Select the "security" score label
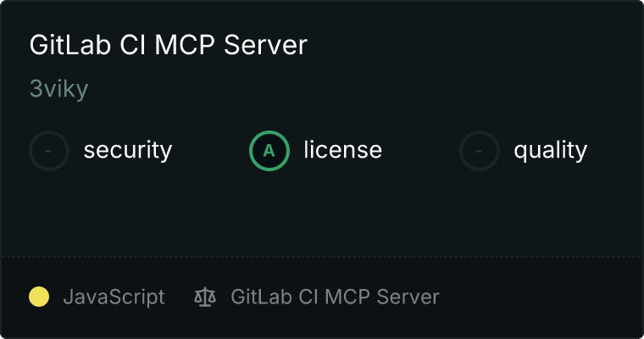 (128, 150)
